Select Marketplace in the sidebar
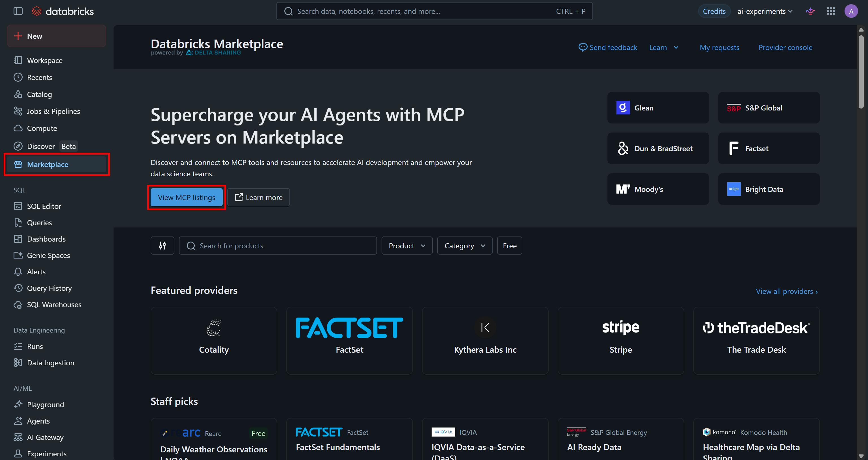 point(57,164)
